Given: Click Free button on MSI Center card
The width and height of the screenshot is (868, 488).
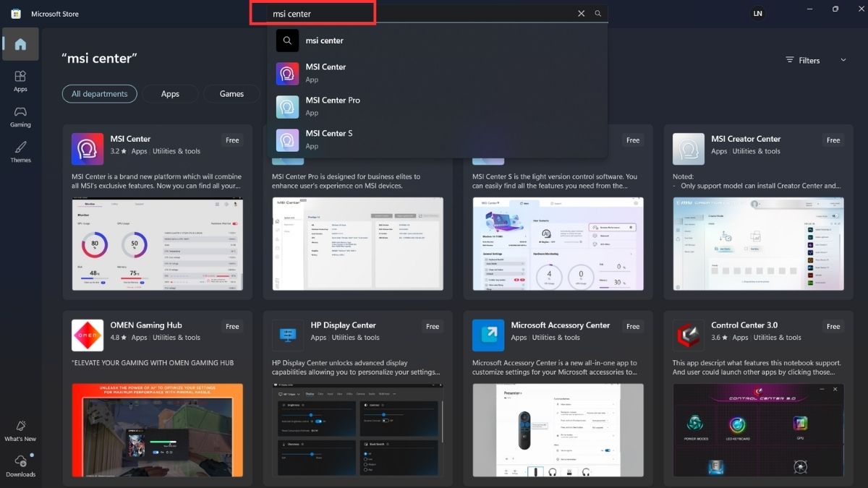Looking at the screenshot, I should [232, 140].
